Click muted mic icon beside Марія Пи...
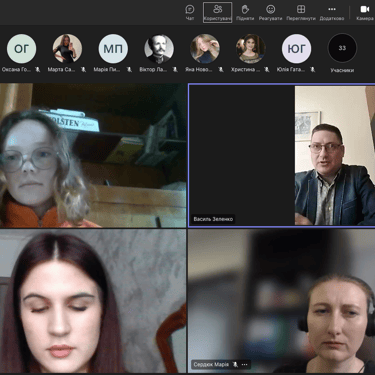 coord(129,70)
